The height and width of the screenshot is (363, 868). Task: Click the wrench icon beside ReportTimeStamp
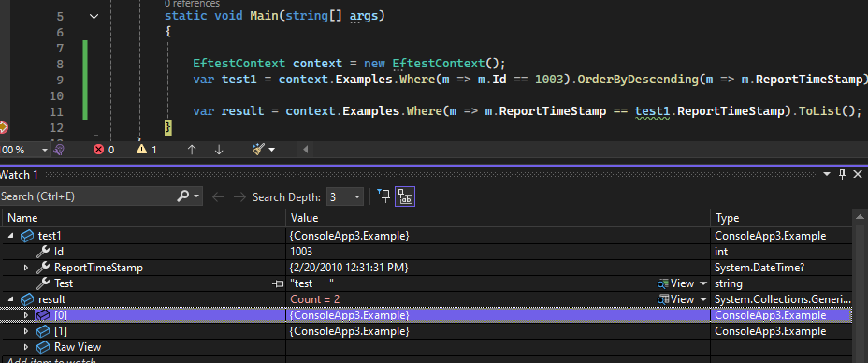click(43, 268)
